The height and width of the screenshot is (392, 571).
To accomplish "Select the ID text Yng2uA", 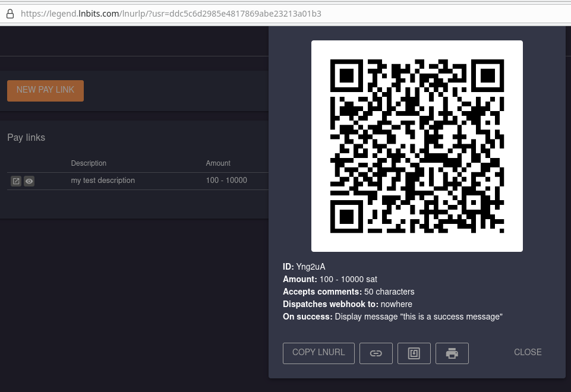I will click(x=311, y=267).
